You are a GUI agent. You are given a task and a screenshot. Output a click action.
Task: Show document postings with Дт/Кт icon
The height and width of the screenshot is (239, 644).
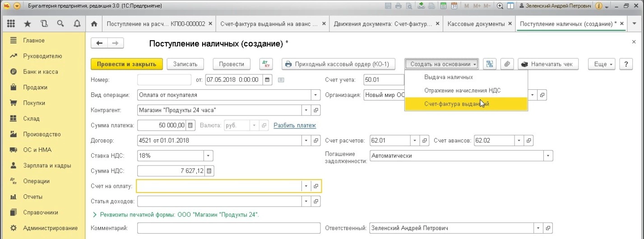[x=266, y=64]
